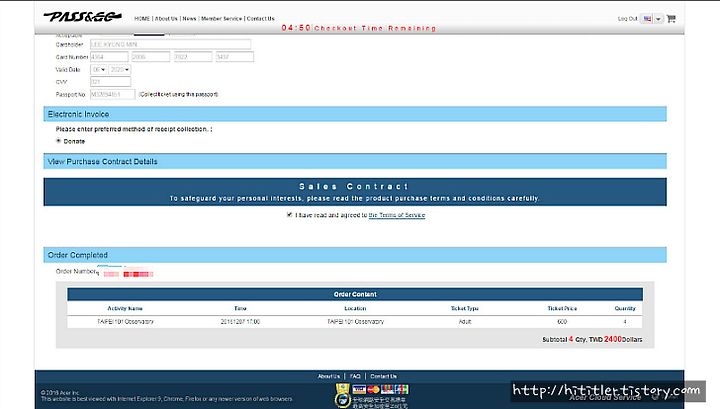Open Contact Us in top navigation

coord(260,19)
